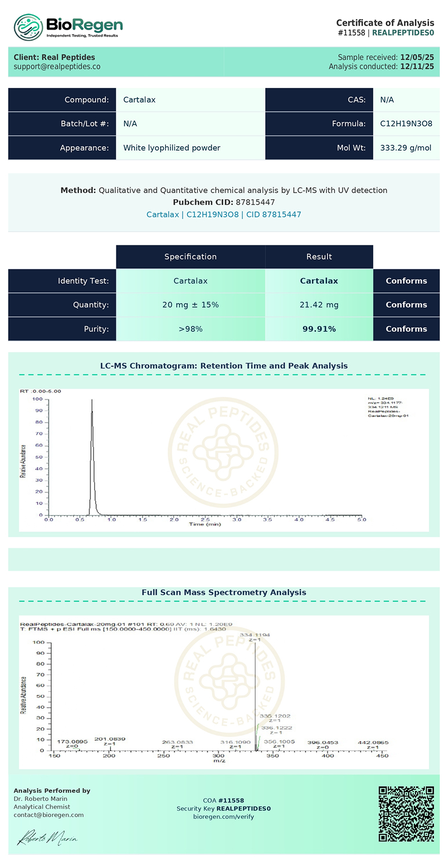Viewport: 448px width, 868px height.
Task: Click the contact@bioregen.com email address
Action: pos(49,815)
